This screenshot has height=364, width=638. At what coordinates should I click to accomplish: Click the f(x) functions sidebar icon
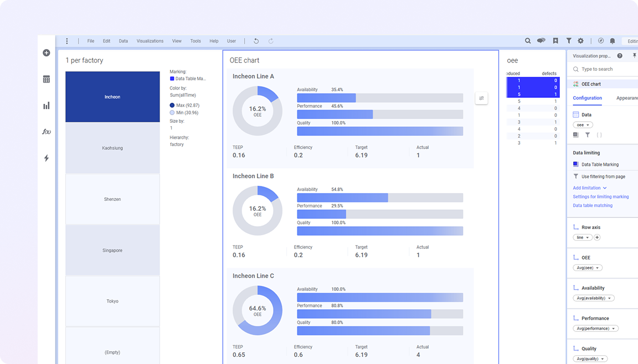pyautogui.click(x=47, y=132)
